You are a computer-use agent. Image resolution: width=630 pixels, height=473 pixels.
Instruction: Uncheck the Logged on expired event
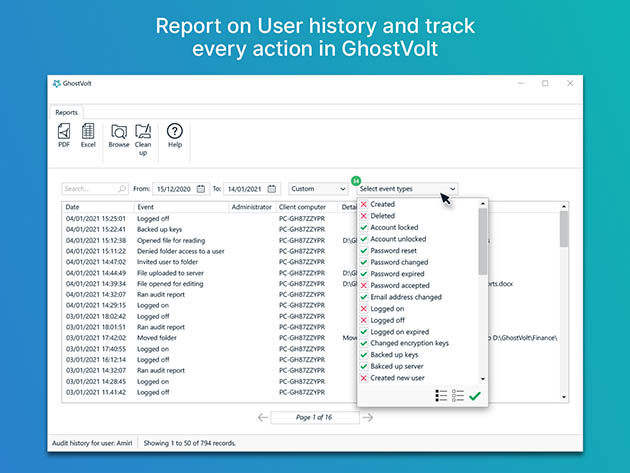[x=364, y=332]
